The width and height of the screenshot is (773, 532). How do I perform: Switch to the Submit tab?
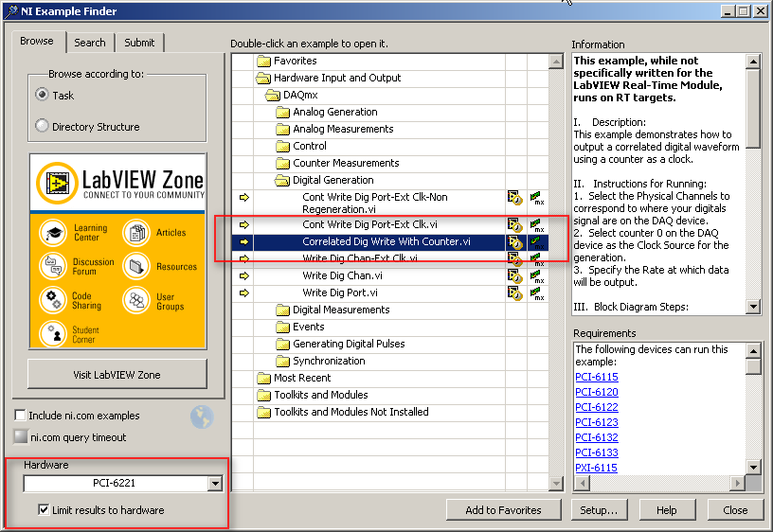[139, 43]
